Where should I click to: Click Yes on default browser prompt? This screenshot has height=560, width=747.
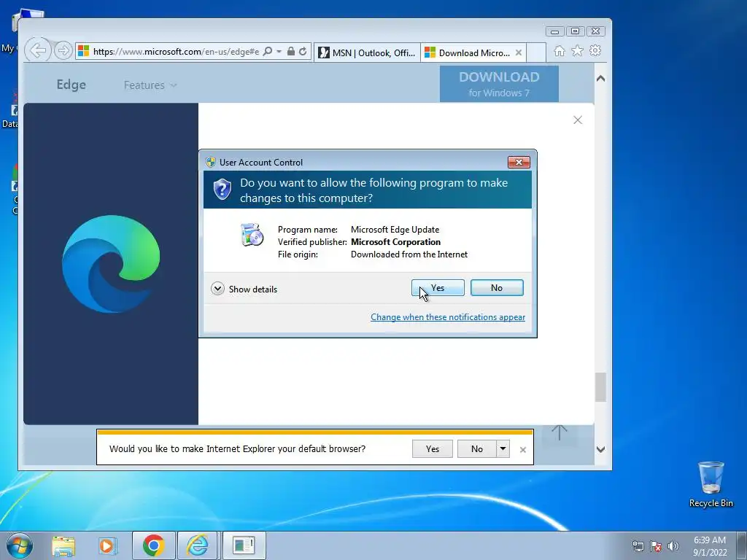[433, 449]
